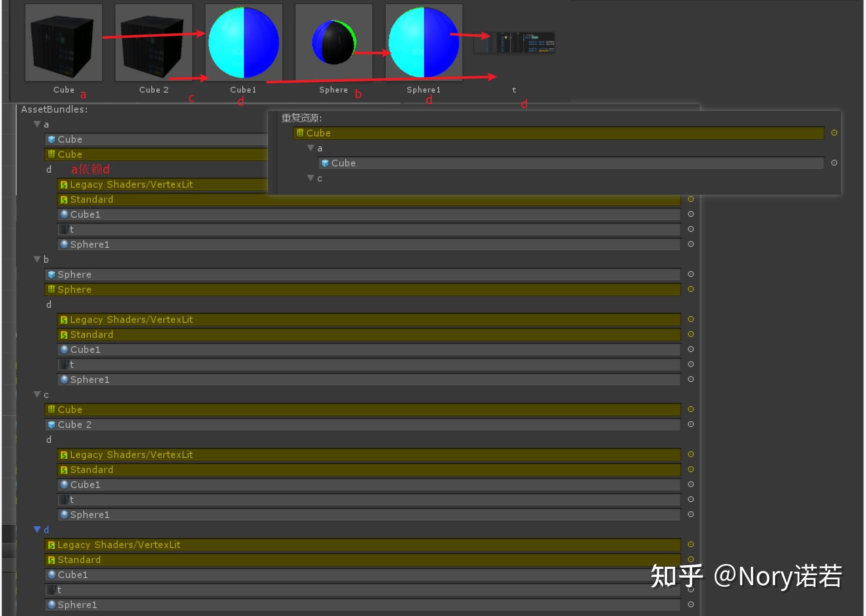Select Cube 2 prefab entry under bundle c
866x616 pixels.
coord(75,424)
